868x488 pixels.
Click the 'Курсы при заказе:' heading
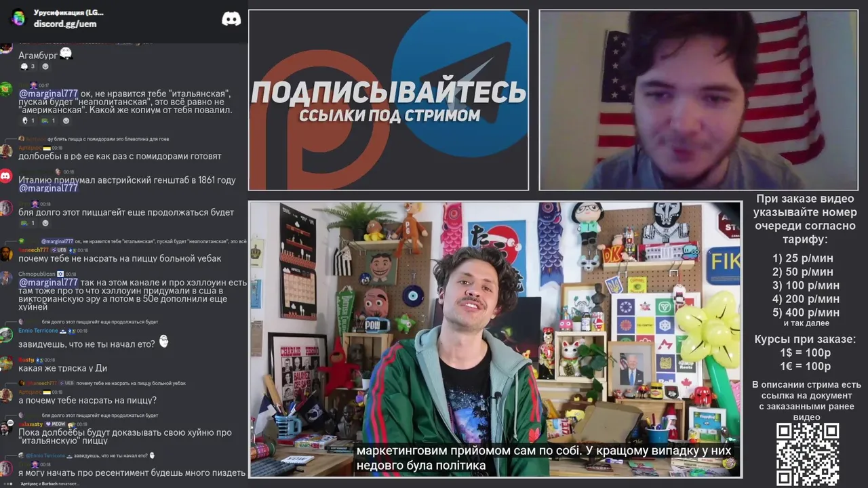tap(806, 339)
